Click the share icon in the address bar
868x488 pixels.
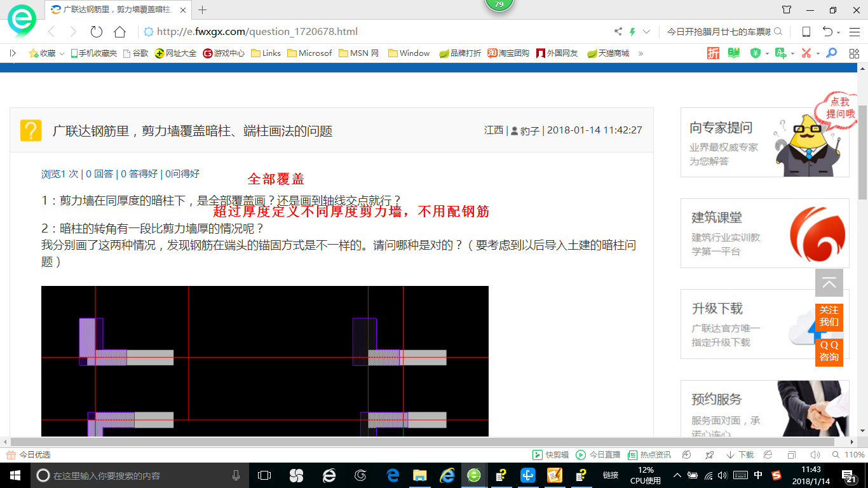tap(618, 32)
